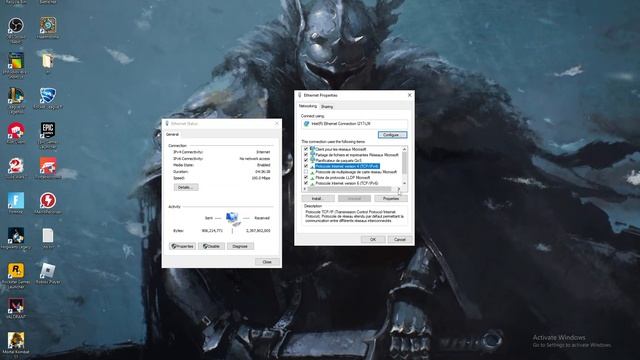Toggle Client pour les réseaux Microsoft checkbox

306,149
